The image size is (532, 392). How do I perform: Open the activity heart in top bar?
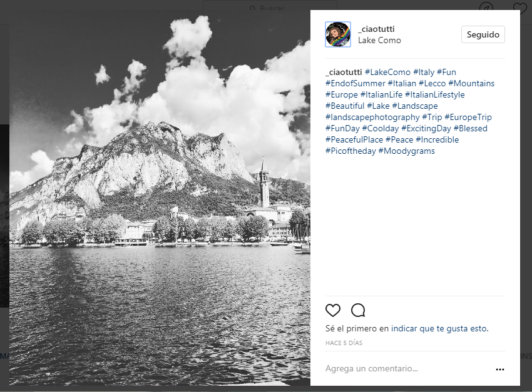pyautogui.click(x=519, y=8)
